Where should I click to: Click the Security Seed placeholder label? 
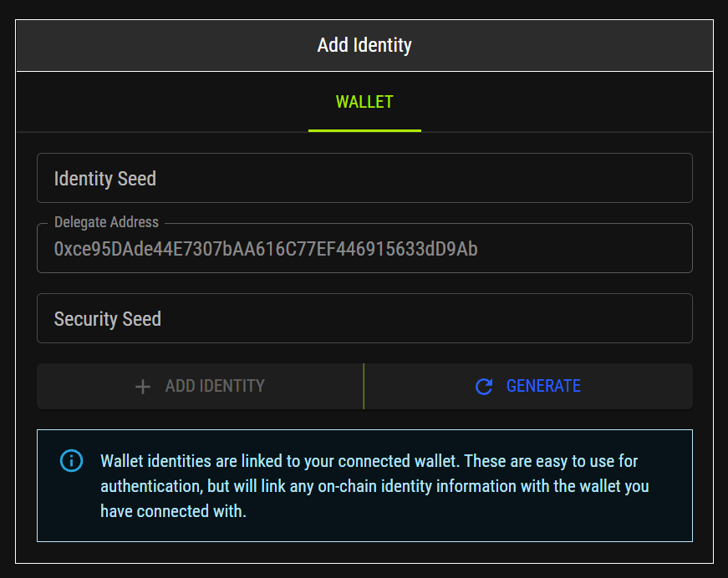107,319
